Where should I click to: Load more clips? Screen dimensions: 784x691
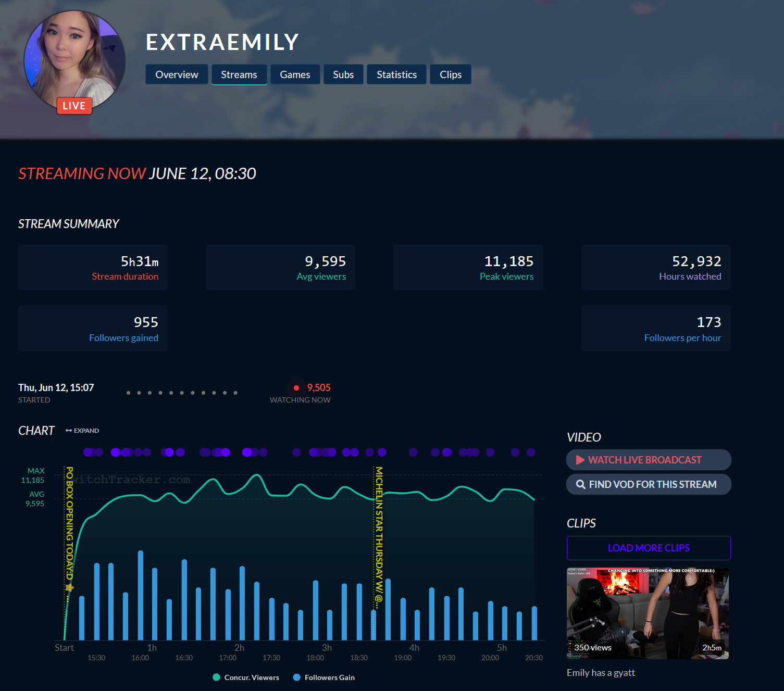(649, 548)
